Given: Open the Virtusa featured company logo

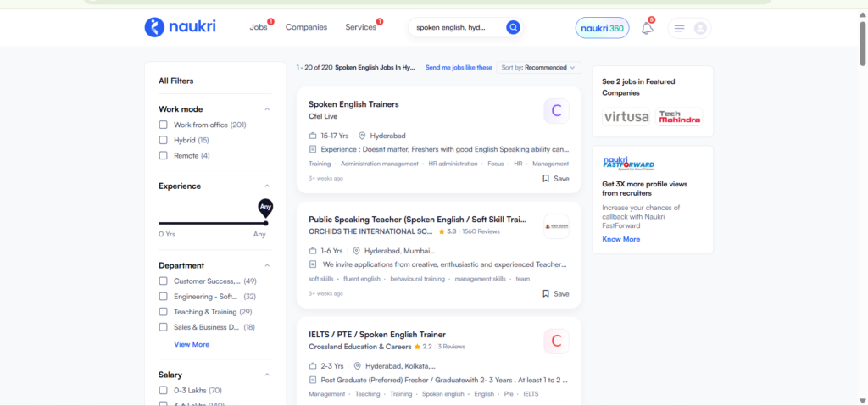Looking at the screenshot, I should tap(626, 117).
